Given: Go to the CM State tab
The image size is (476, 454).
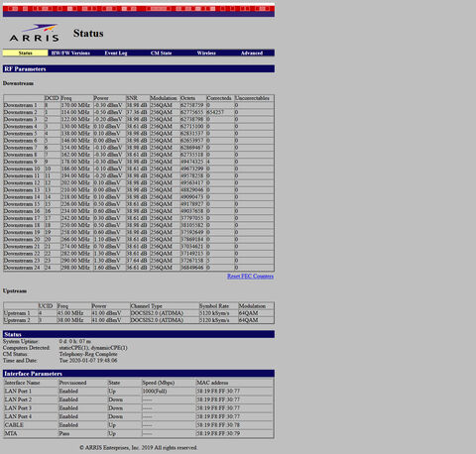Looking at the screenshot, I should [161, 53].
